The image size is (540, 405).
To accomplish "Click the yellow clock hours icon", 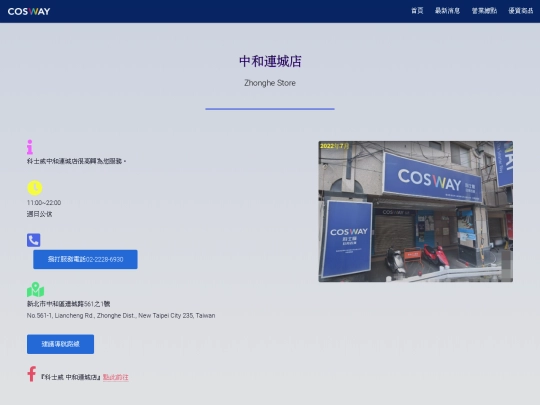I will click(x=35, y=188).
